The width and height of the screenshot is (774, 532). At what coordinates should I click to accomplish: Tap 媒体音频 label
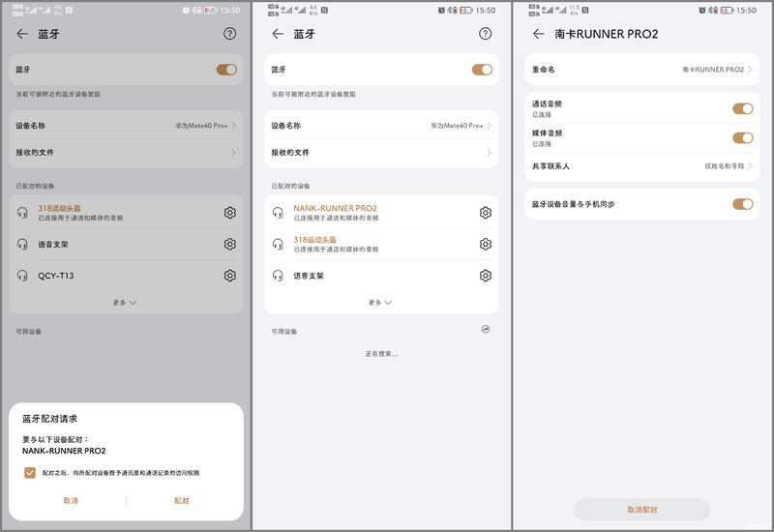pos(547,133)
